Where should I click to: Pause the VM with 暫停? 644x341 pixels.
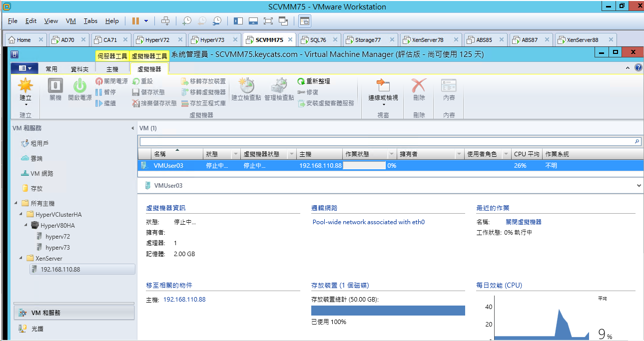pos(106,92)
